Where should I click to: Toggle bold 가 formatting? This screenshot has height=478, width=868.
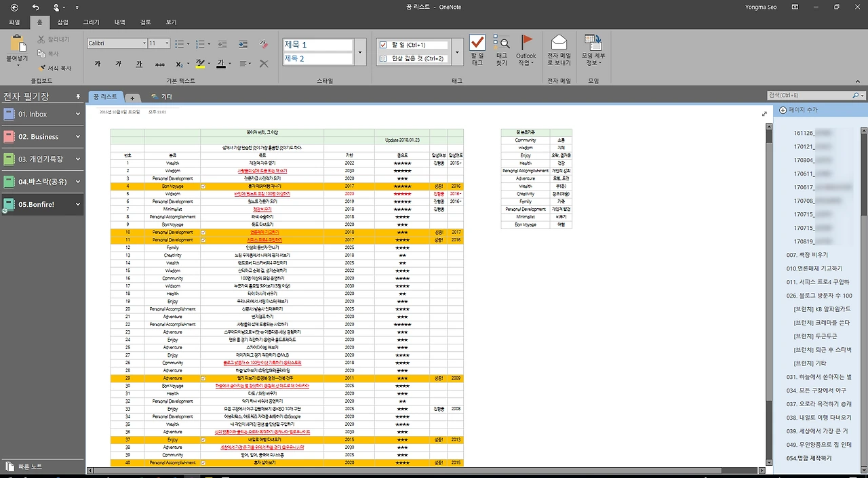pyautogui.click(x=98, y=64)
